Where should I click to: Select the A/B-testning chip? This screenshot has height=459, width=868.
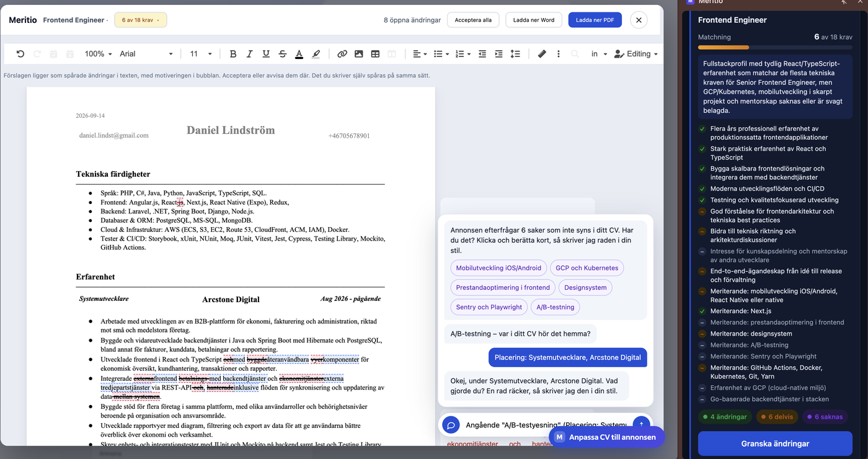pyautogui.click(x=556, y=307)
